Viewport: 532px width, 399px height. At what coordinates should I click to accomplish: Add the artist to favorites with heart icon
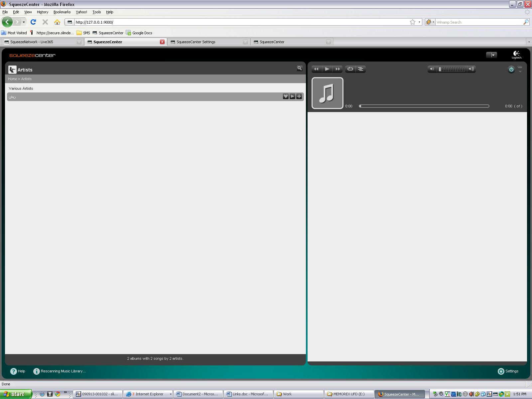(286, 96)
